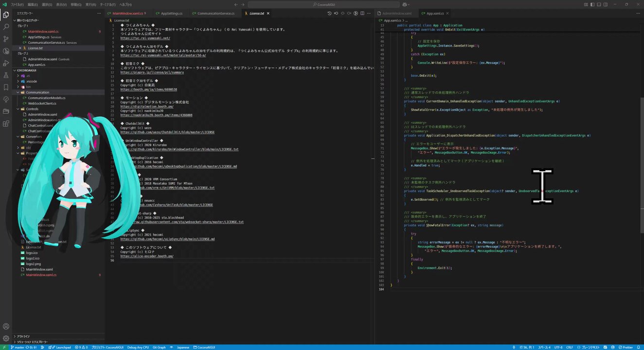Switch to AppSettings.cs tab

click(x=171, y=14)
